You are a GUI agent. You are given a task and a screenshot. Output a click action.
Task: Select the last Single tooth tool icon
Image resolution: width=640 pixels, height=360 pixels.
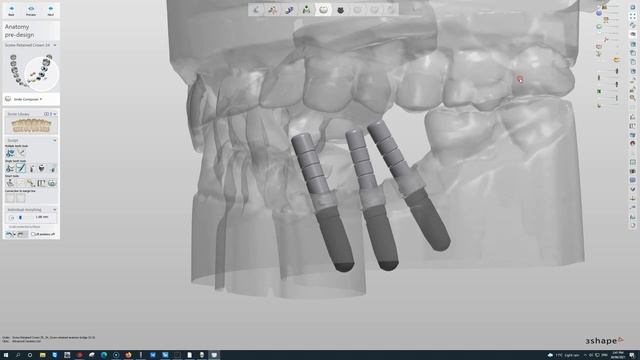click(52, 168)
